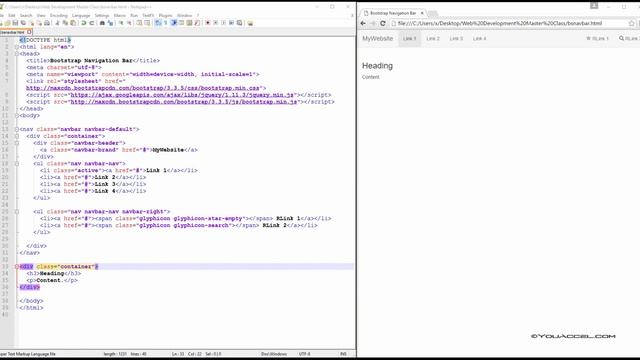Click the Save All toolbar icon
This screenshot has width=640, height=360.
point(24,23)
